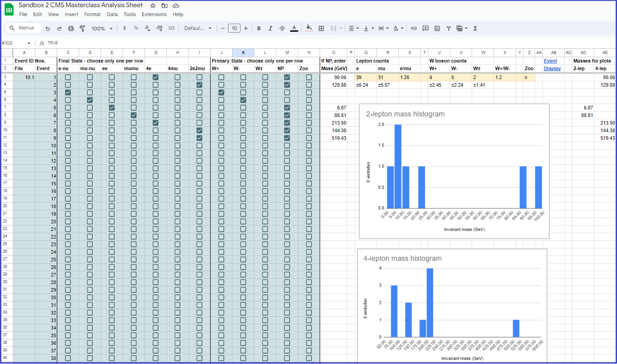Screen dimensions: 617x364
Task: Open the Format menu
Action: click(x=92, y=14)
